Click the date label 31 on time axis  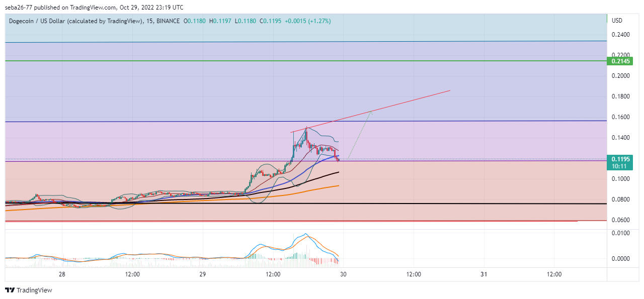(484, 274)
